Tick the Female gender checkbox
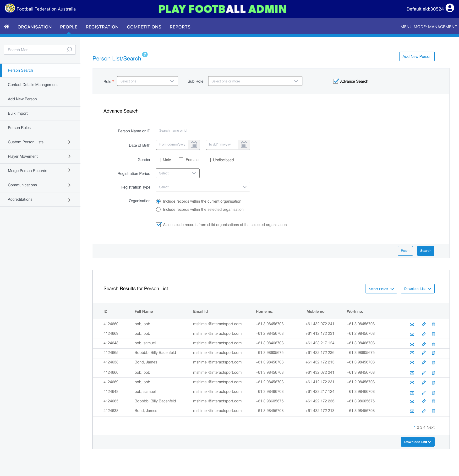459x476 pixels. click(181, 160)
